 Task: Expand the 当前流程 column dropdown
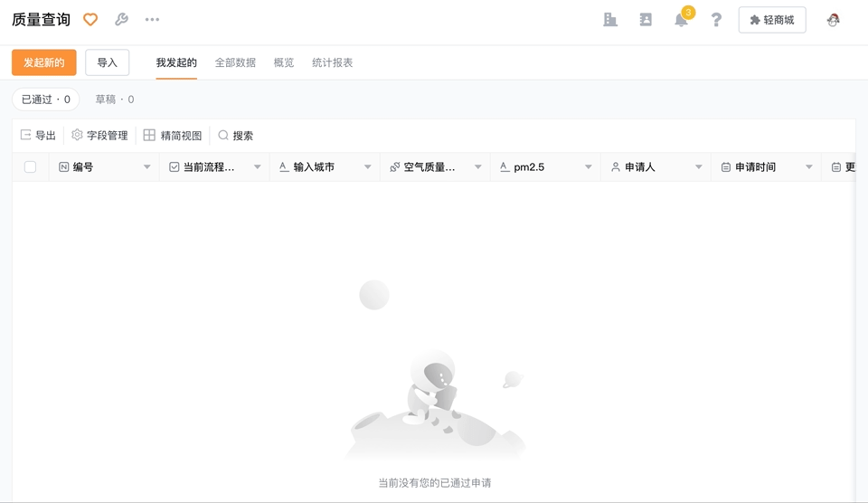pos(257,166)
